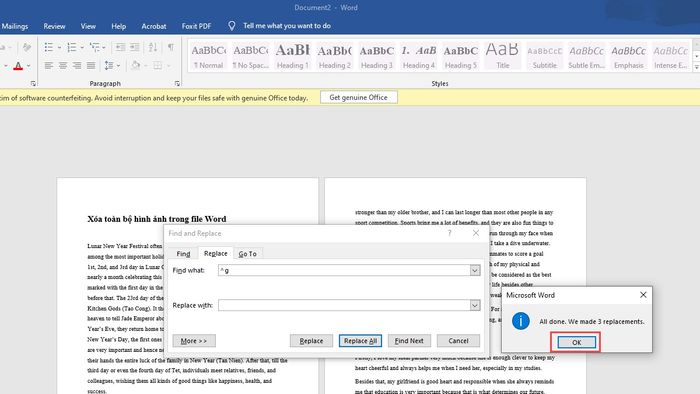The height and width of the screenshot is (394, 700).
Task: Open the Acrobat ribbon tab
Action: [x=154, y=26]
